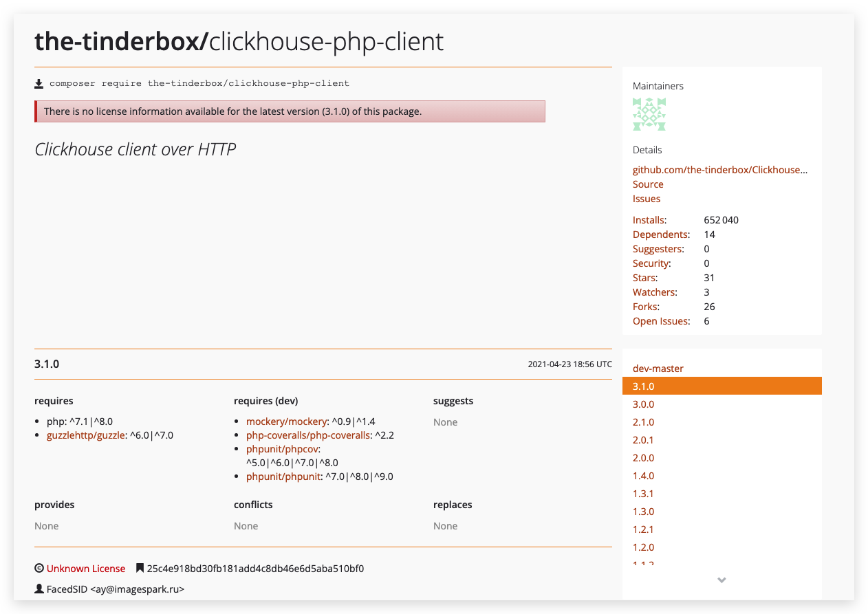The image size is (868, 614).
Task: Click the maintainer avatar image
Action: tap(649, 114)
